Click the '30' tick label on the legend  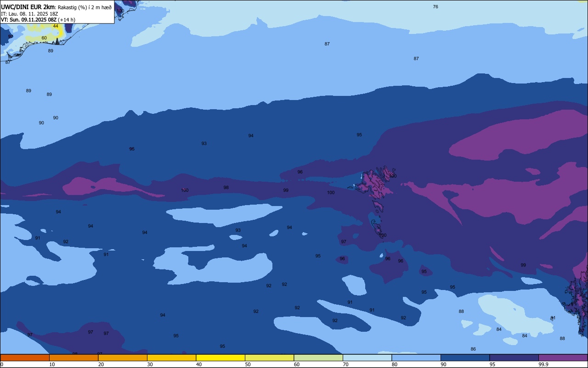pyautogui.click(x=150, y=364)
